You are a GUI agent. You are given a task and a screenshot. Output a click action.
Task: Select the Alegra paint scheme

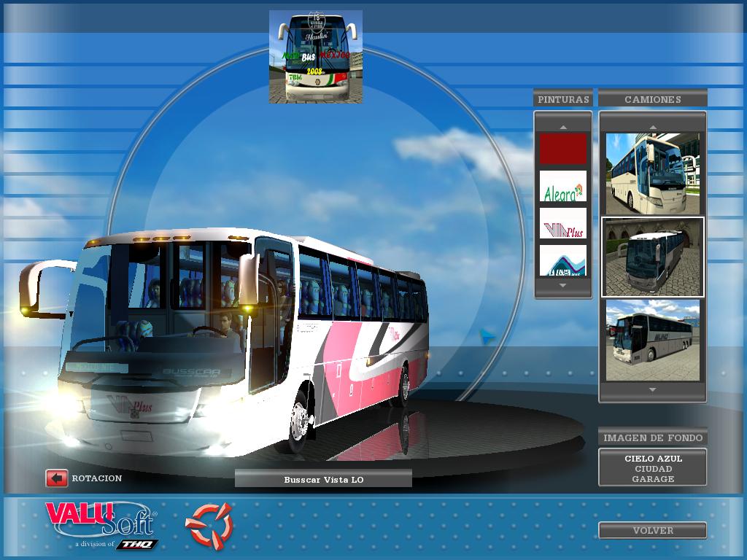562,187
